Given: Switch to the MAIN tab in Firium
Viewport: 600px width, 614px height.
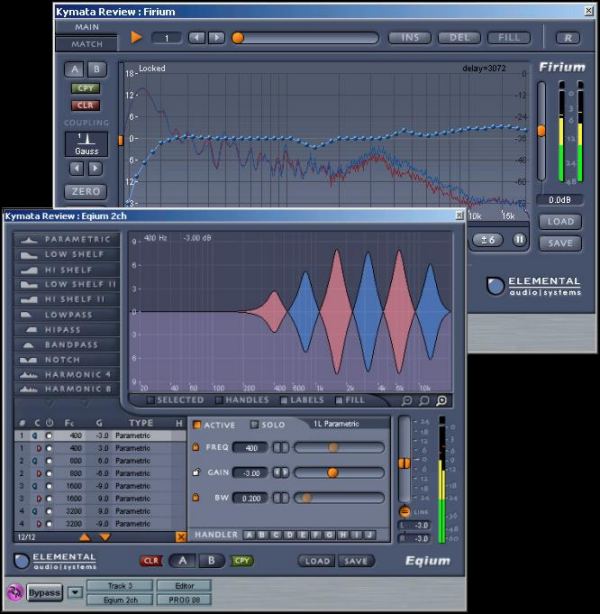Looking at the screenshot, I should coord(87,27).
